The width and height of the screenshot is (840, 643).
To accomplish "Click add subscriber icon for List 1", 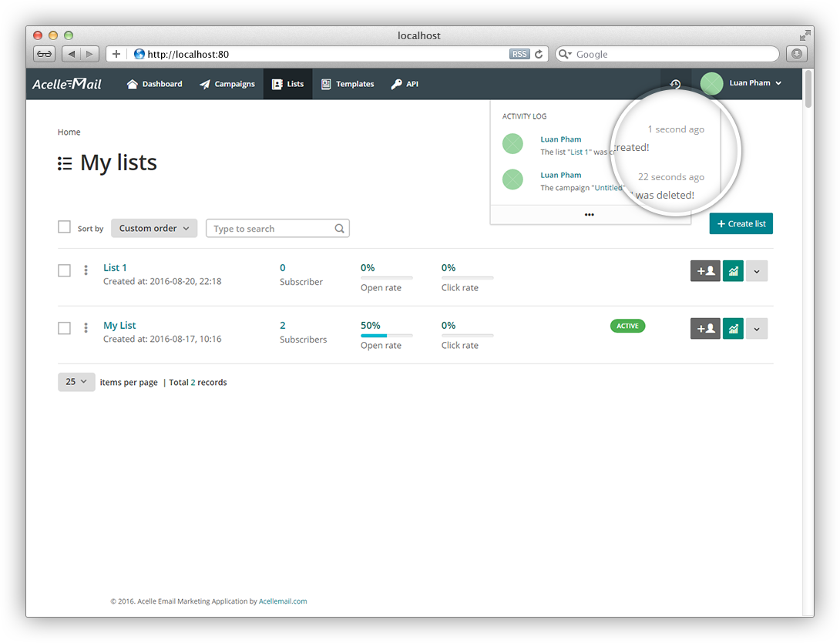I will pos(705,271).
